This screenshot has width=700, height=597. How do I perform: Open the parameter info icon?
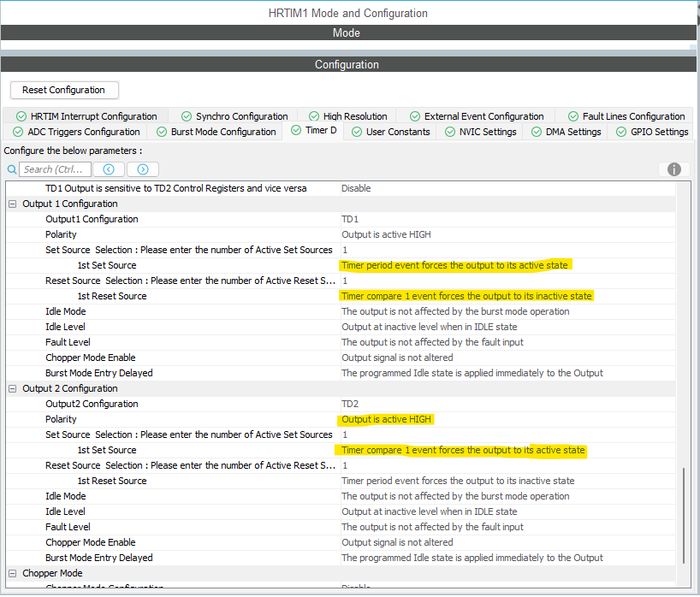click(x=674, y=169)
